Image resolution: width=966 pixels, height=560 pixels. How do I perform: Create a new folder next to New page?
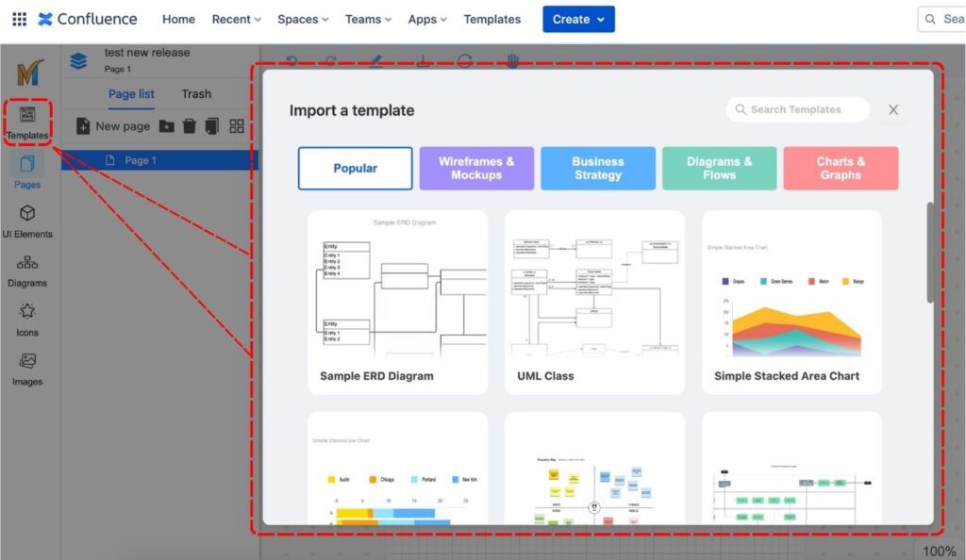(x=165, y=125)
